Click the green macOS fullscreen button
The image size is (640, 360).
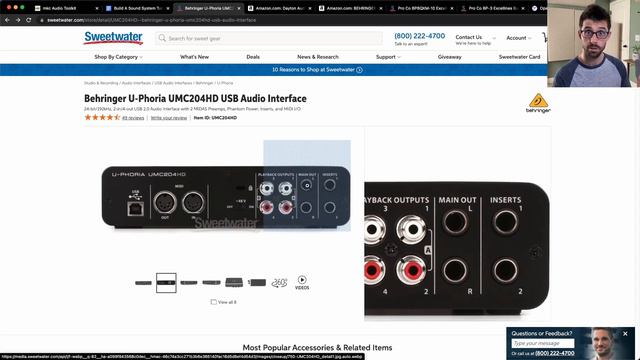[22, 8]
